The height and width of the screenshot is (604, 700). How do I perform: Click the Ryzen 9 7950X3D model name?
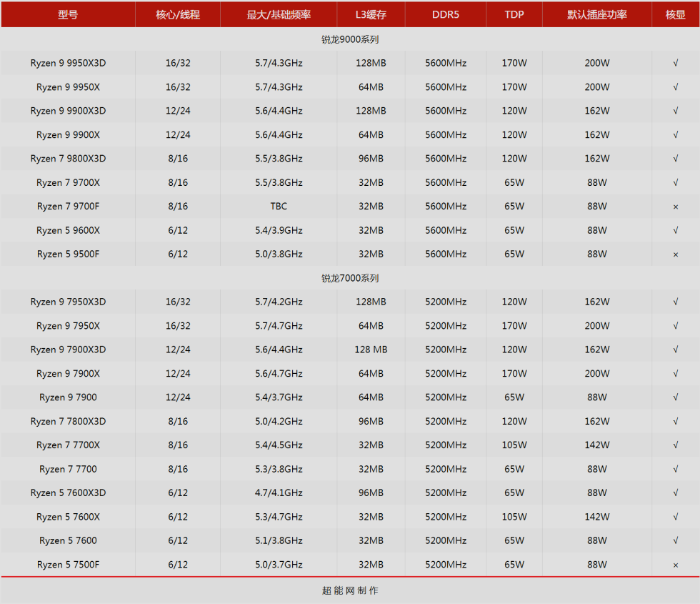(68, 302)
